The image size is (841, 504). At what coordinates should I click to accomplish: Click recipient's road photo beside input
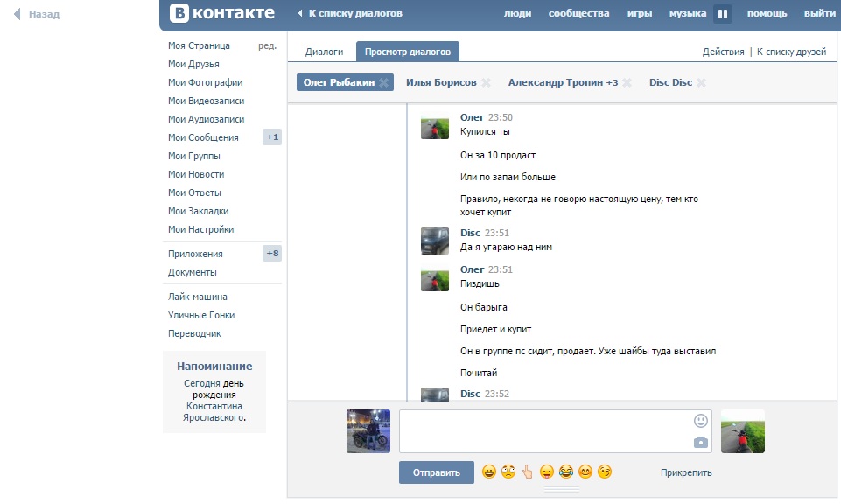coord(743,431)
